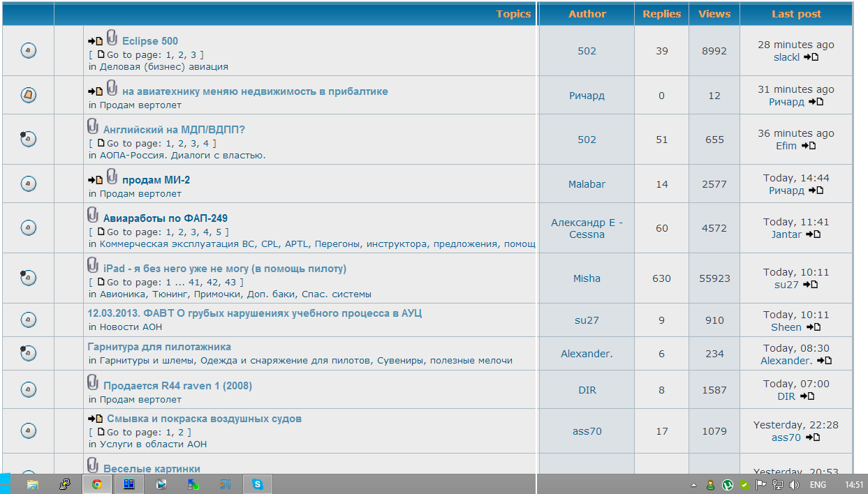Open the ENG language switcher in the taskbar

(818, 485)
